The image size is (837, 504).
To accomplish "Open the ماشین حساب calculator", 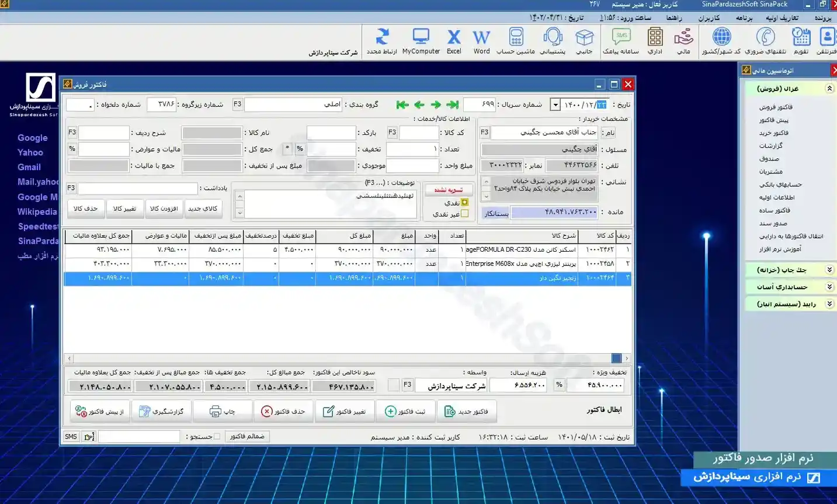I will tap(516, 41).
